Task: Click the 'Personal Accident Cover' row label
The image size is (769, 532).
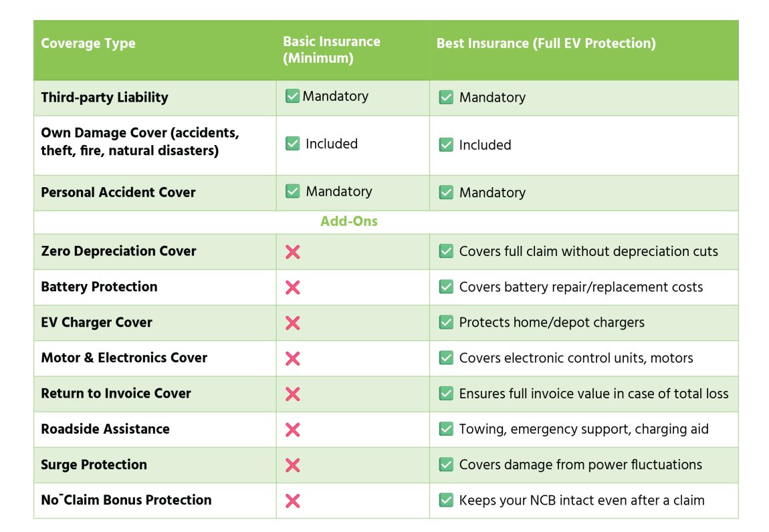Action: point(118,192)
